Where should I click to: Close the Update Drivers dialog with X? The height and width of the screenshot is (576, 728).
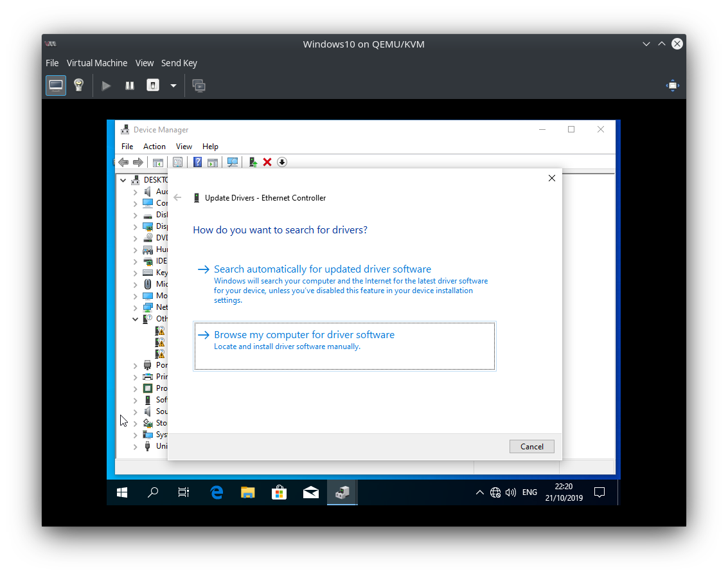(x=551, y=178)
